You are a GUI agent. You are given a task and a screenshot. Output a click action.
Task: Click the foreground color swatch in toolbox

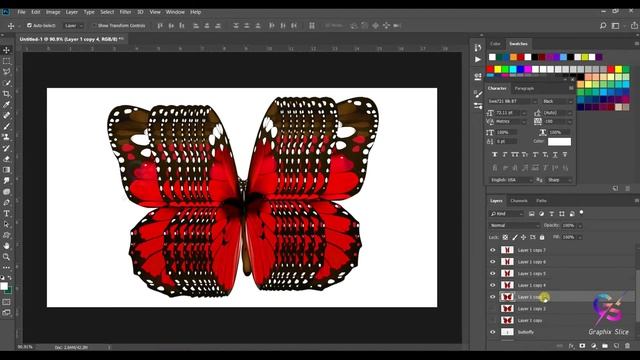[x=4, y=286]
